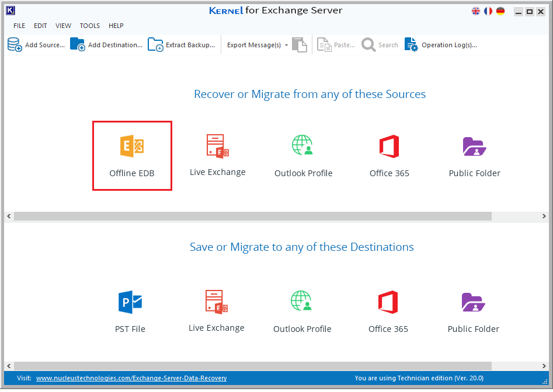The height and width of the screenshot is (392, 553).
Task: Open the EDIT menu
Action: [x=40, y=26]
